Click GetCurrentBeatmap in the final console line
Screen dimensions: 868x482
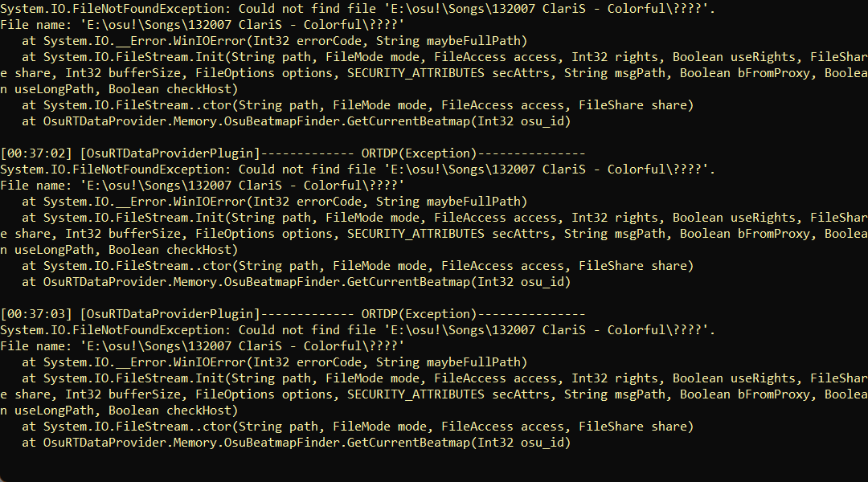[408, 442]
